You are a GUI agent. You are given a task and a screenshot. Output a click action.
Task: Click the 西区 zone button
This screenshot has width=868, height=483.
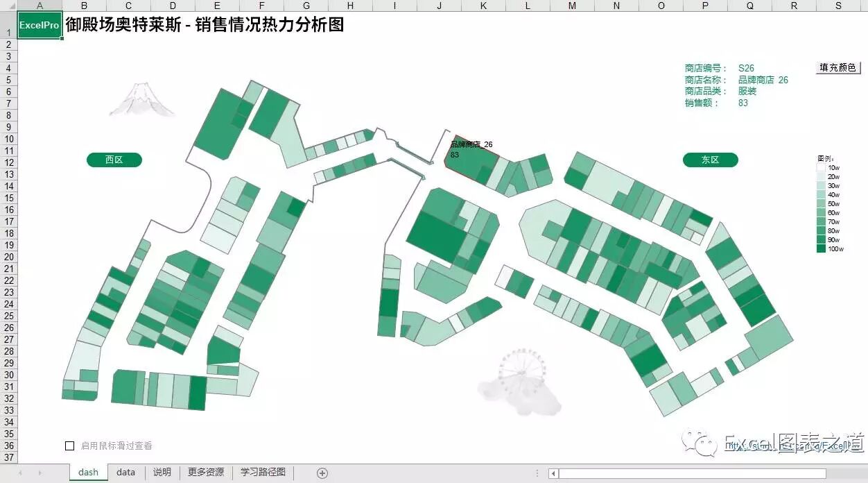click(114, 160)
